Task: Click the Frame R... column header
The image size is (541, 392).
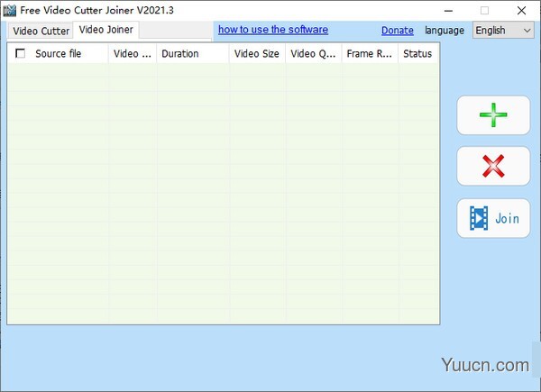Action: tap(370, 53)
